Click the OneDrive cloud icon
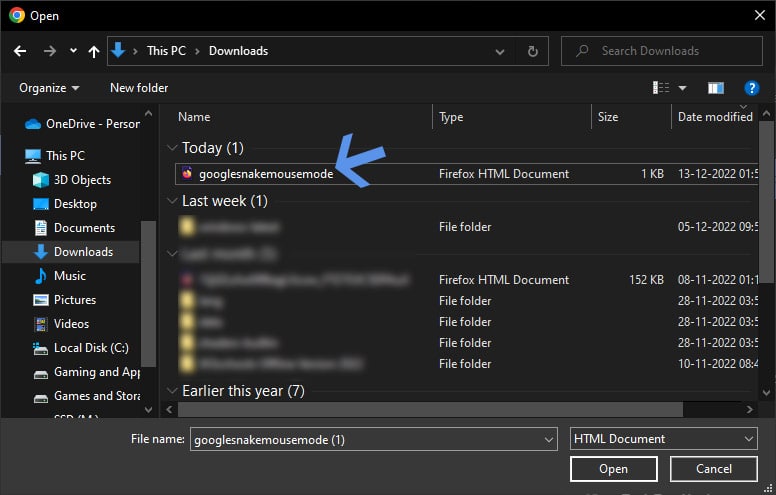The image size is (776, 495). pos(33,124)
